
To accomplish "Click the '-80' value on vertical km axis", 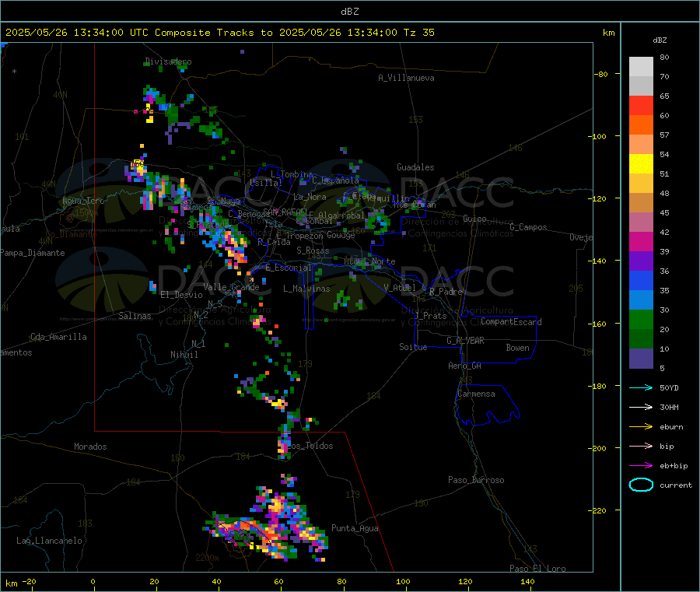I will pos(600,74).
